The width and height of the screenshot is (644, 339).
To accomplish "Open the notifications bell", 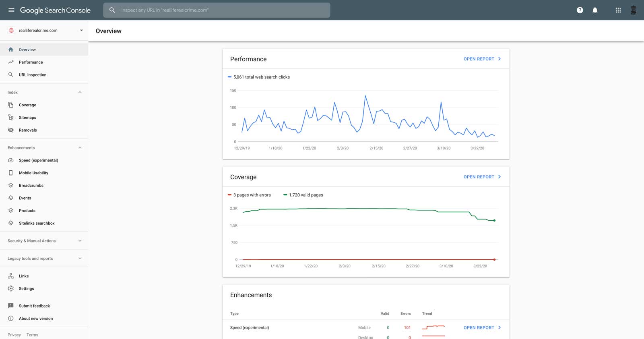I will pos(595,10).
